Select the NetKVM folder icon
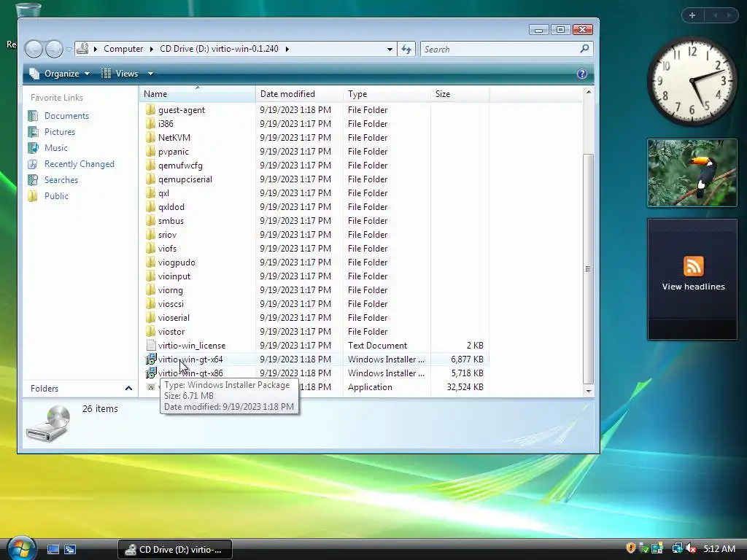The width and height of the screenshot is (747, 560). click(x=150, y=138)
